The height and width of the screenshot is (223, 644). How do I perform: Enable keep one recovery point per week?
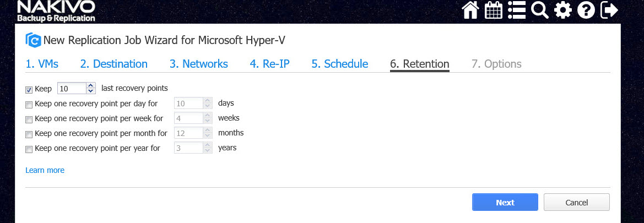point(29,119)
